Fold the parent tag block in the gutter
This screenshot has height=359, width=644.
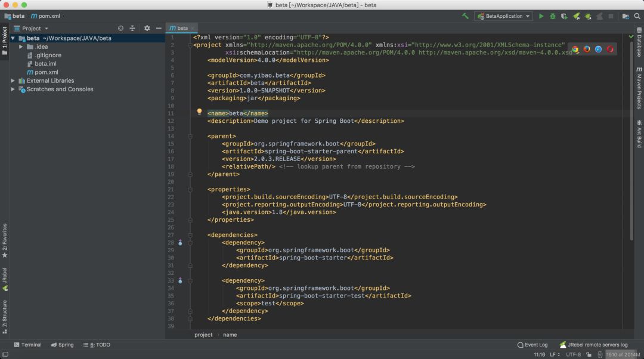coord(190,137)
